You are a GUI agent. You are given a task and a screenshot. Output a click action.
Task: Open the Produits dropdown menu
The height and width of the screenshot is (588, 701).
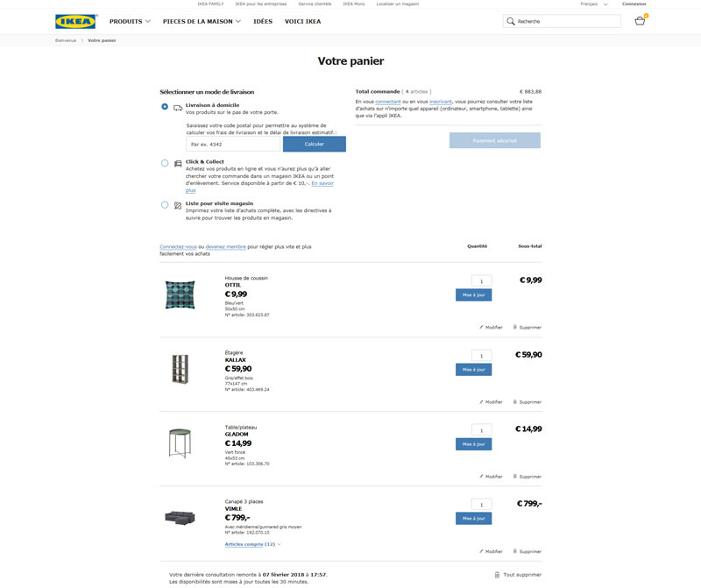[130, 21]
